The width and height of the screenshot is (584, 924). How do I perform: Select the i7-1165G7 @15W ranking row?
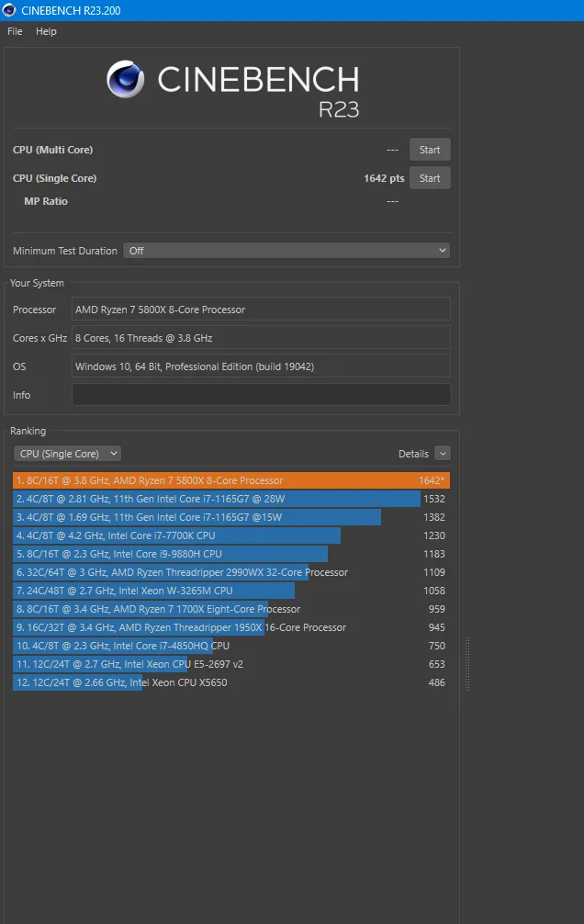(x=231, y=517)
